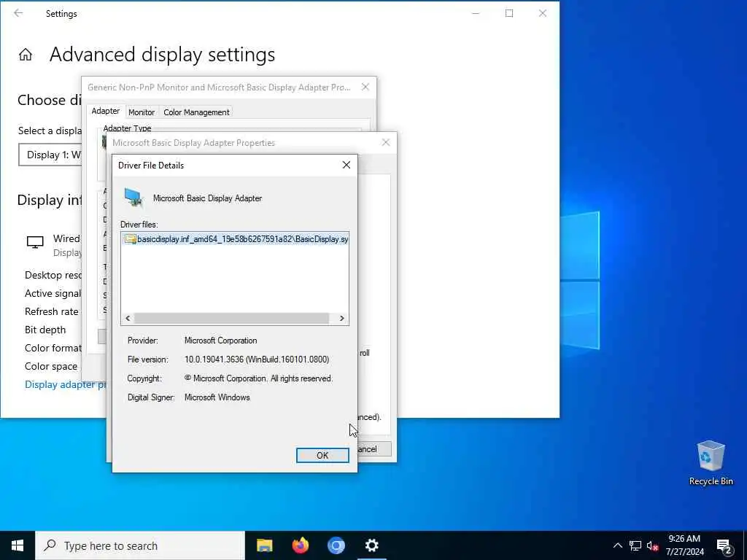The image size is (747, 560).
Task: Switch to the Adapter tab
Action: [105, 111]
